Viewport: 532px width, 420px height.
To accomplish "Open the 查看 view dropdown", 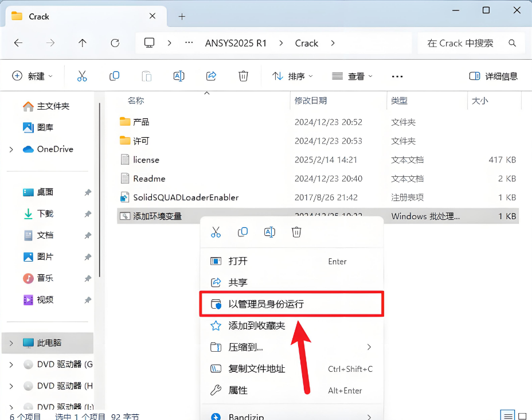I will click(352, 76).
